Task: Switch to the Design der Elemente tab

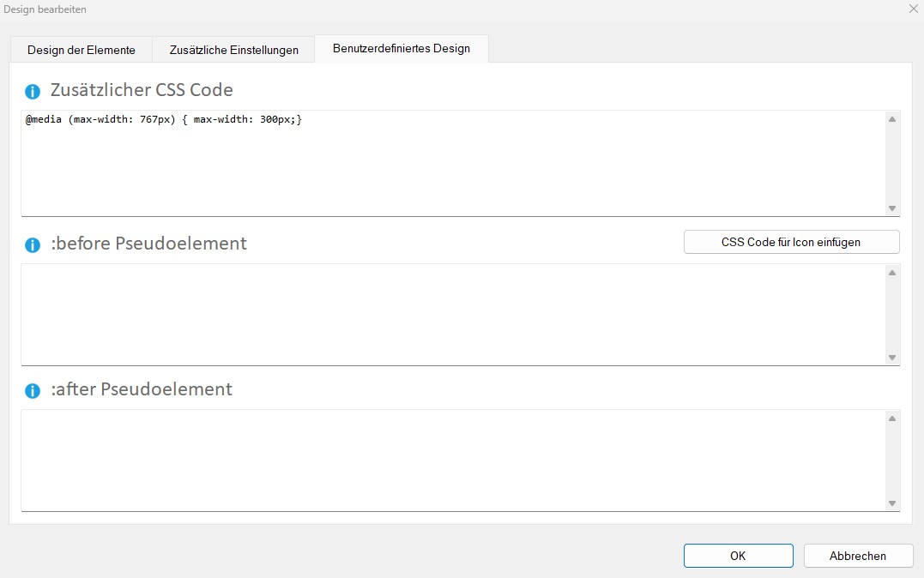Action: point(82,50)
